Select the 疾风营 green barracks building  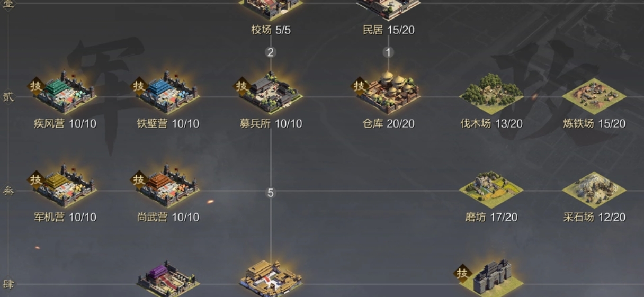tap(65, 94)
